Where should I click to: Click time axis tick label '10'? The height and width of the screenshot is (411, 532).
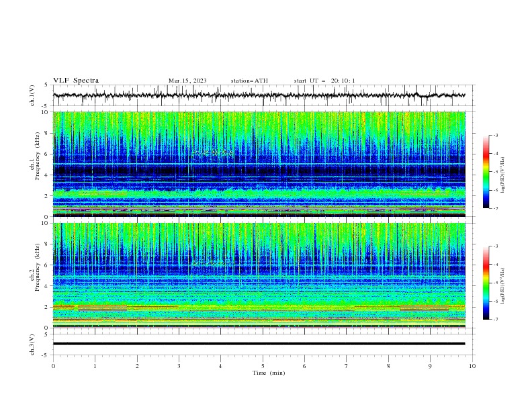pos(472,366)
